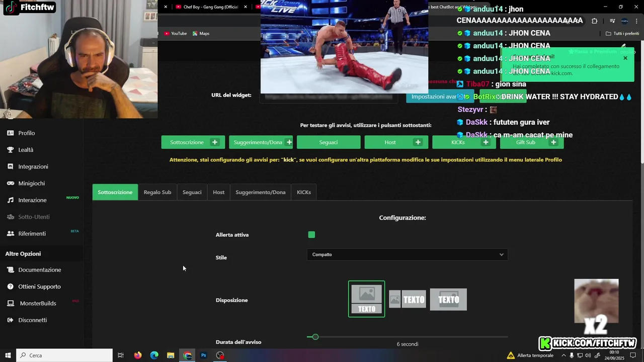Viewport: 644px width, 362px height.
Task: Open the Windows Start menu
Action: point(8,355)
